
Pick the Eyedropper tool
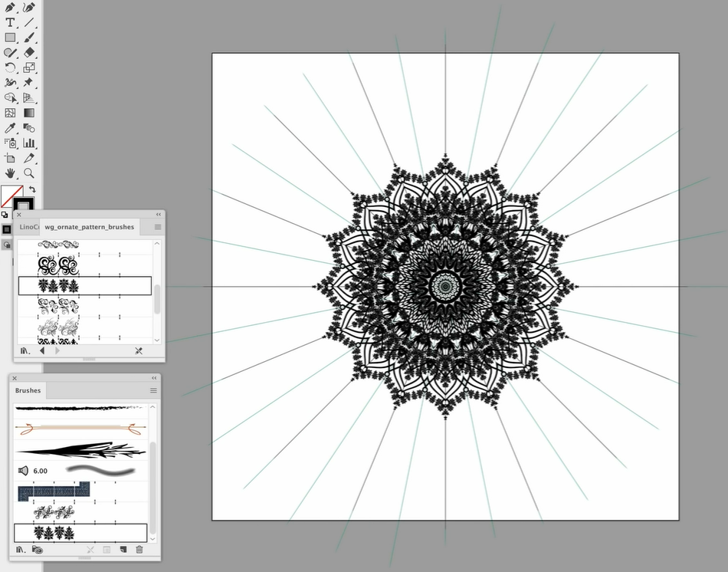click(x=11, y=128)
